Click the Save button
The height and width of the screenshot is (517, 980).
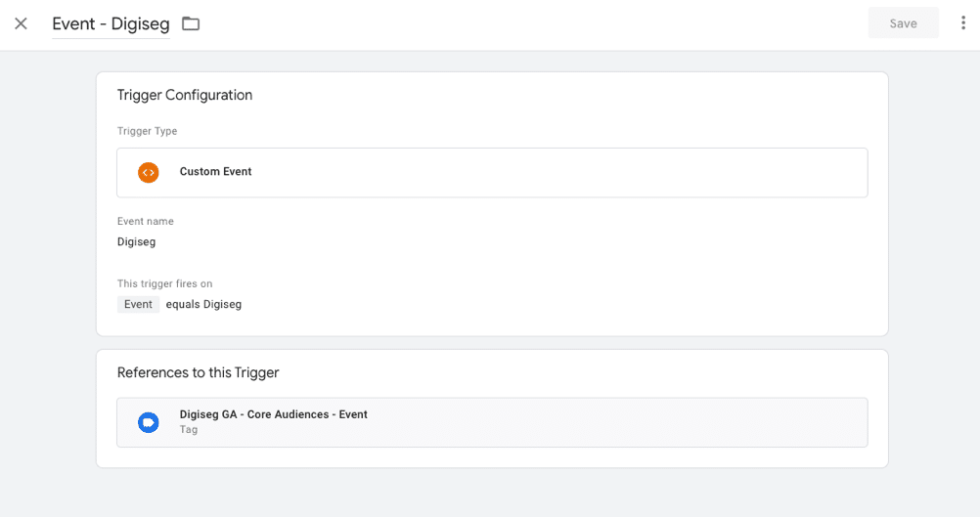click(x=903, y=23)
